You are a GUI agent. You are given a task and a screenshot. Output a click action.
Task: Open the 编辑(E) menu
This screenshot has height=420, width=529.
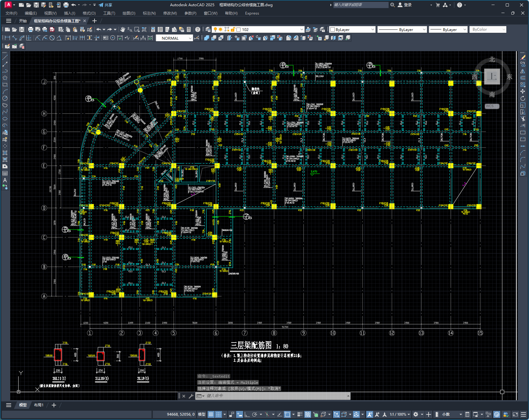(31, 13)
